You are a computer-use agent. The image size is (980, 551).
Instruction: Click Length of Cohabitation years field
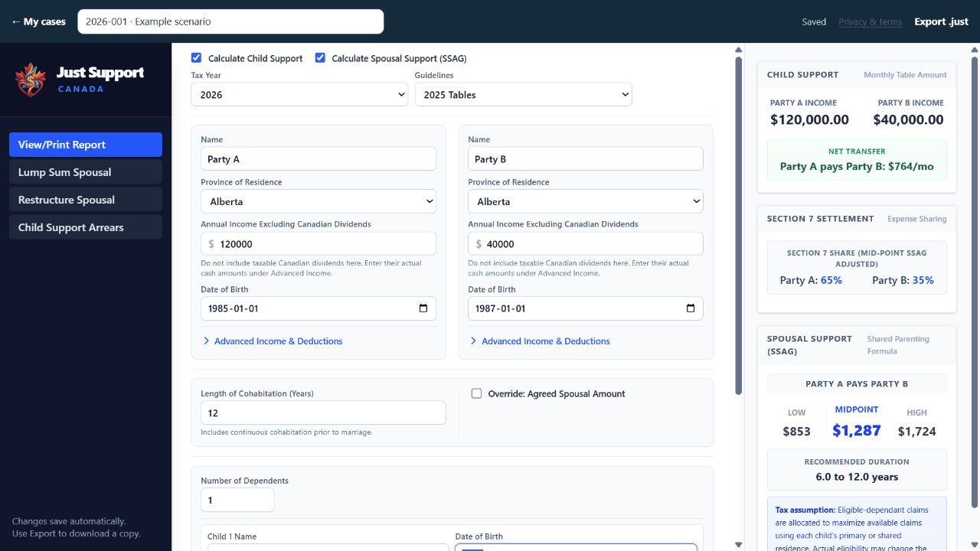323,412
